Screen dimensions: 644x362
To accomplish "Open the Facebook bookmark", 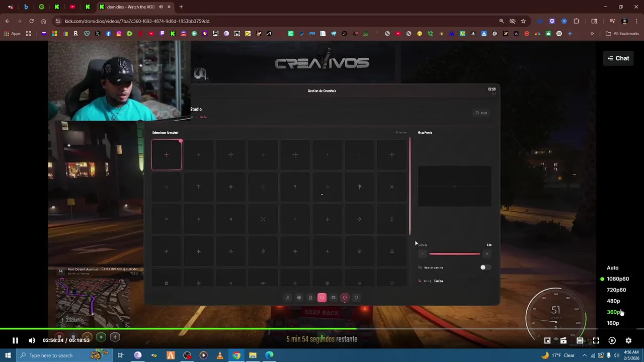I will click(108, 34).
